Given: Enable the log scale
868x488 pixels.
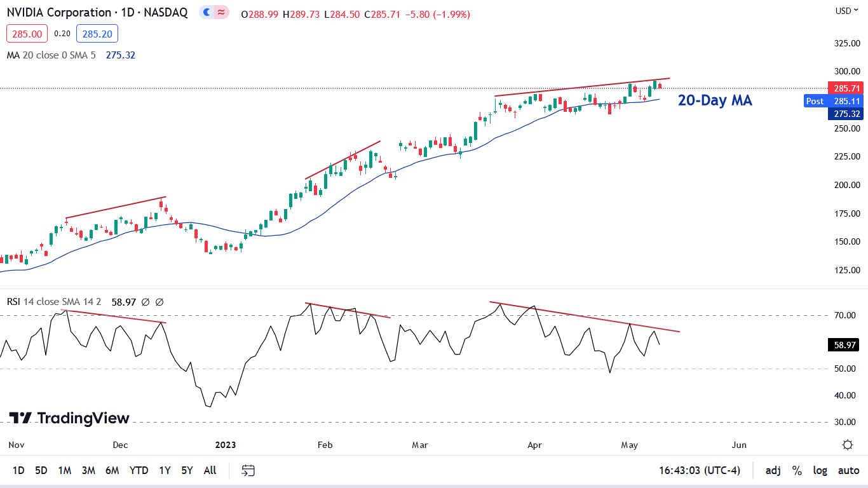Looking at the screenshot, I should point(820,470).
